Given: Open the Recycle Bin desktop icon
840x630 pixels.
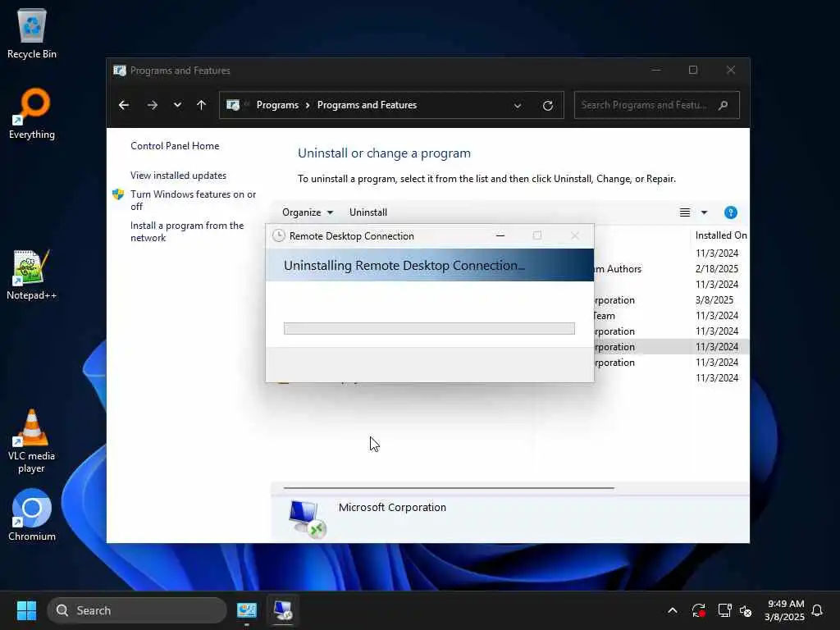Looking at the screenshot, I should tap(32, 34).
